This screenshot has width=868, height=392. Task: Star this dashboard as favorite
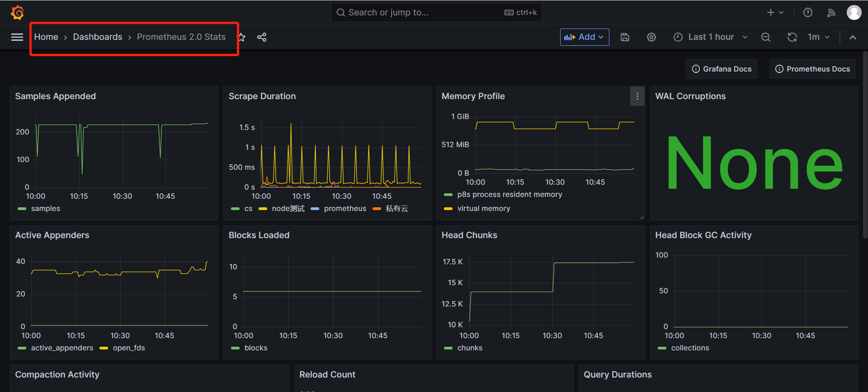point(242,37)
